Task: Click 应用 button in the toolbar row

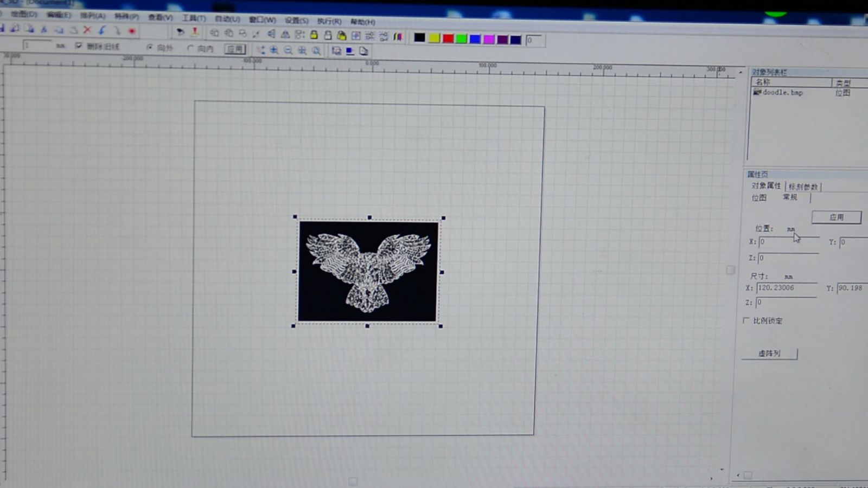Action: pyautogui.click(x=235, y=49)
